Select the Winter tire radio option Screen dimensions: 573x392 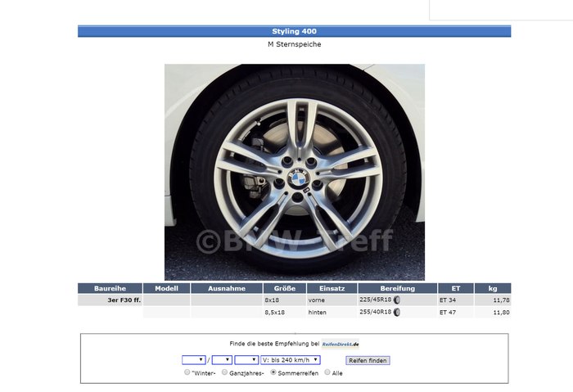pos(187,372)
